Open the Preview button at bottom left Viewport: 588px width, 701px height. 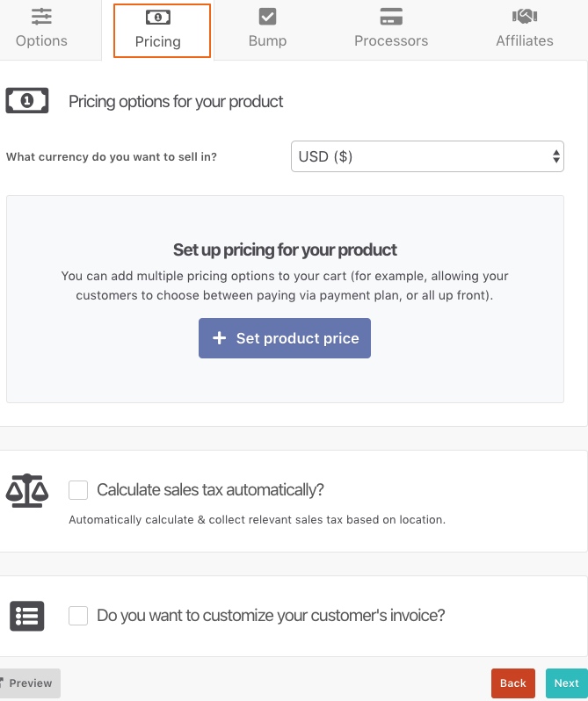coord(29,683)
